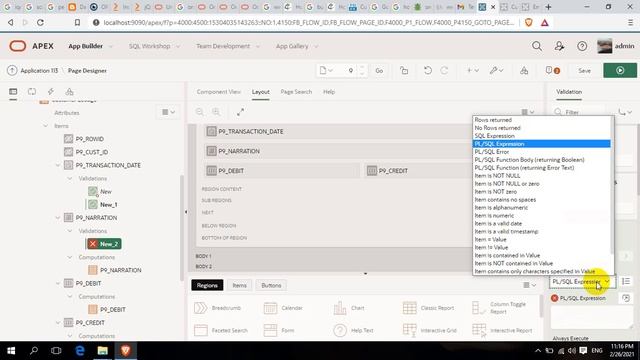Show the Items gallery tab

(239, 285)
